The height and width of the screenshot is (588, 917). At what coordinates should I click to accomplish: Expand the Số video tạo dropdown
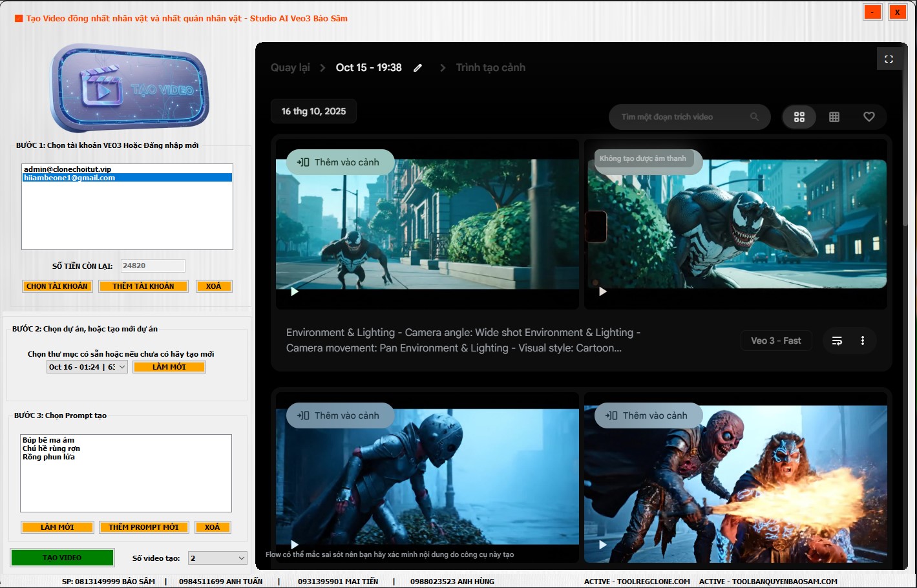point(242,558)
